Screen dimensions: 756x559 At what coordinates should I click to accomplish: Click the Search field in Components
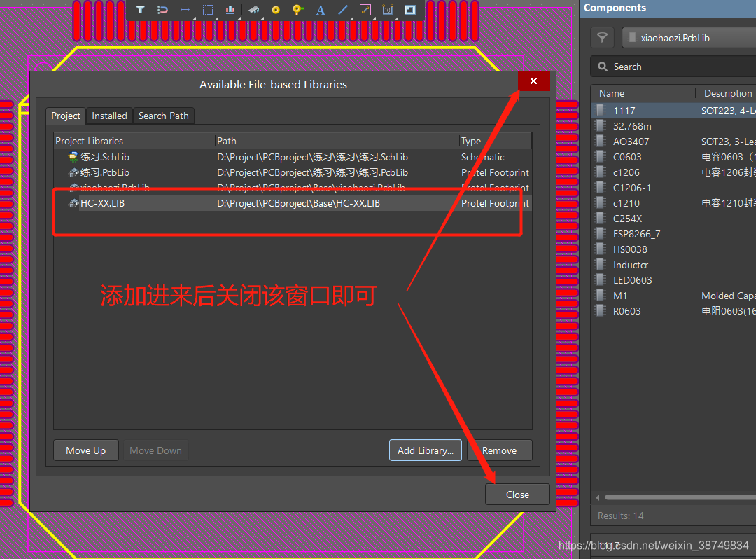tap(675, 67)
